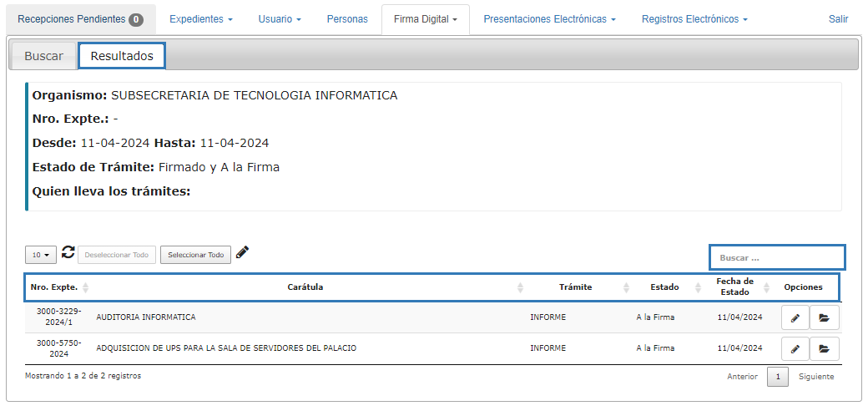868x406 pixels.
Task: Select the Resultados tab
Action: click(x=122, y=56)
